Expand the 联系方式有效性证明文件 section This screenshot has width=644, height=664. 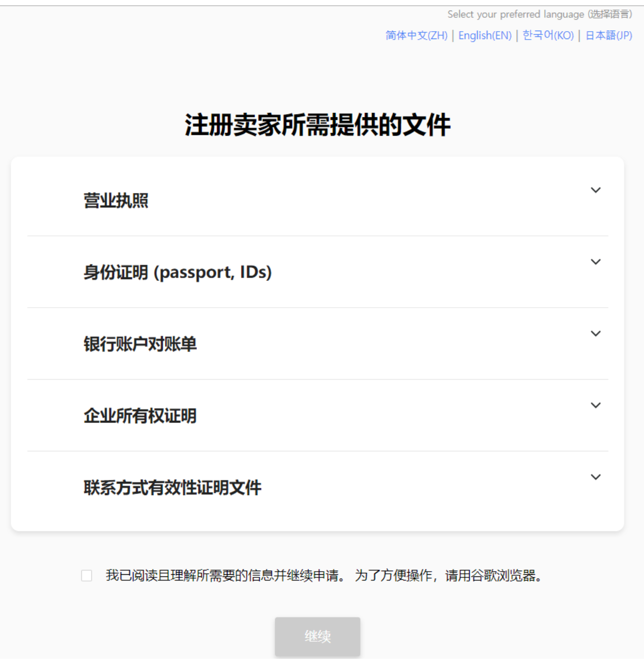pos(595,477)
